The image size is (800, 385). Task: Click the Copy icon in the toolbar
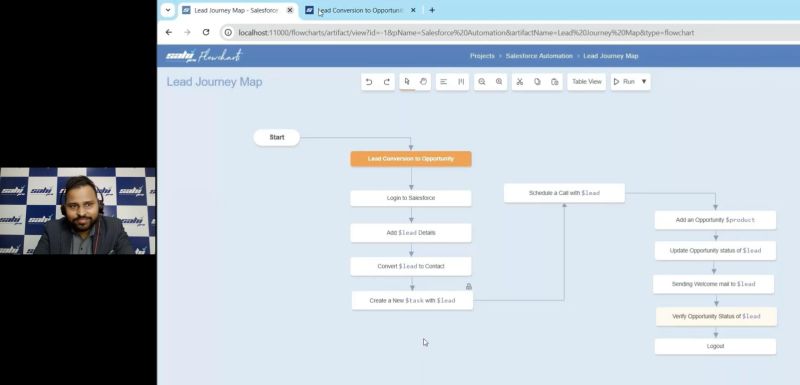click(537, 82)
